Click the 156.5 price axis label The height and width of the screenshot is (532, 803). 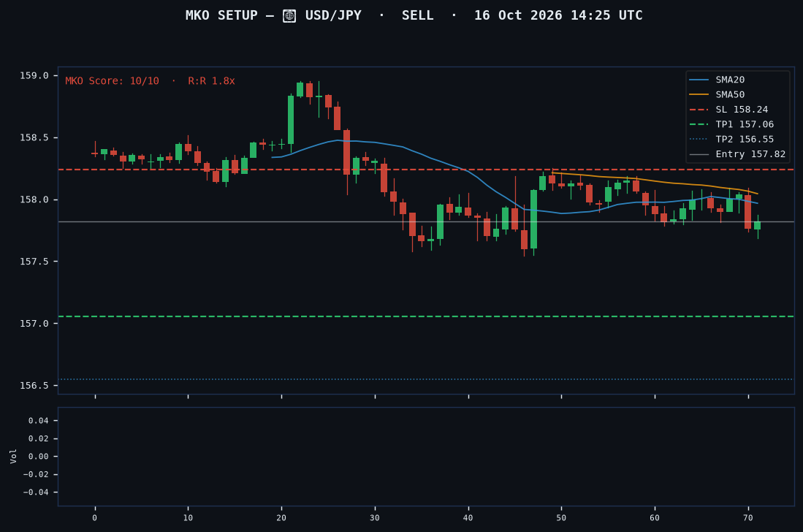[34, 386]
